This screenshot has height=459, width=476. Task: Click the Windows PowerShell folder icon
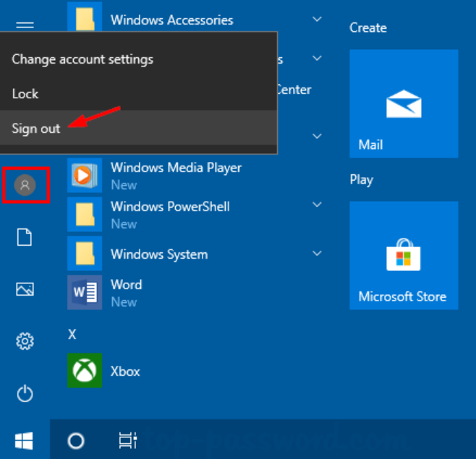(85, 214)
